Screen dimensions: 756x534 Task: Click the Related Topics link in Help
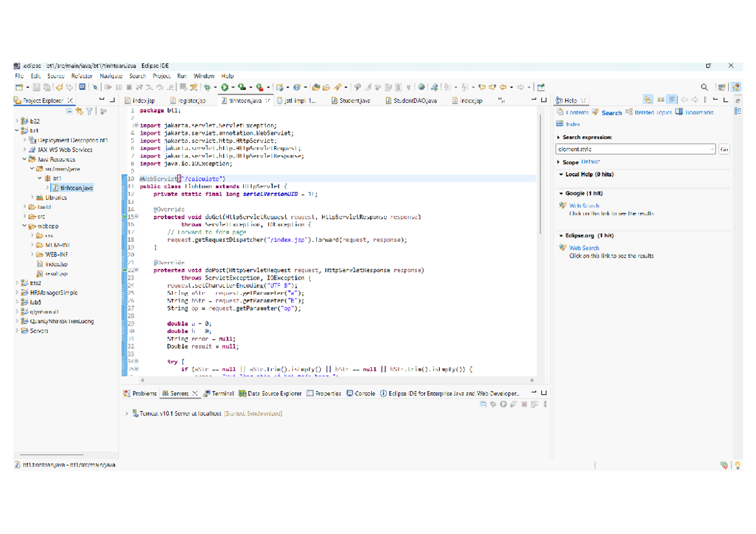[x=653, y=112]
